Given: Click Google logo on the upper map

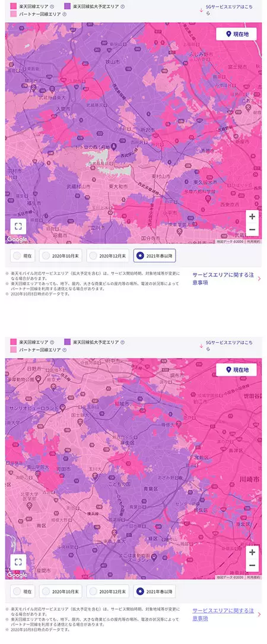Looking at the screenshot, I should 17,239.
